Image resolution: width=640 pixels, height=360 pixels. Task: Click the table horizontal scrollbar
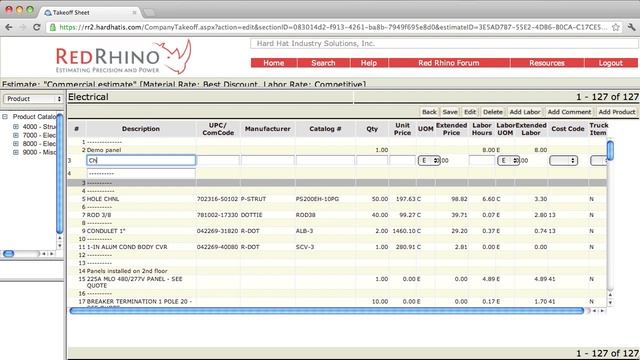pos(327,311)
